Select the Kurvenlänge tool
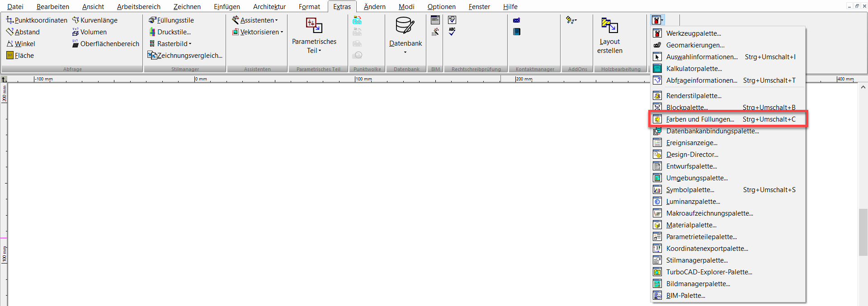 (95, 20)
